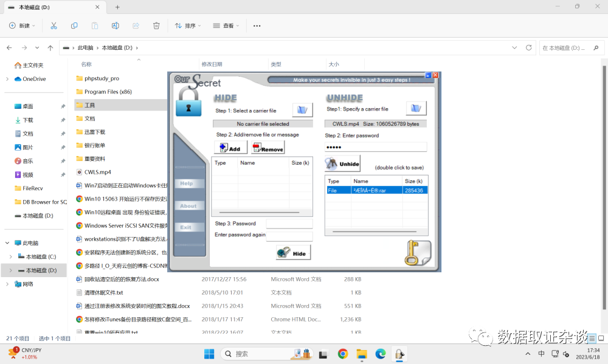Open the 排序 sort dropdown
This screenshot has height=364, width=608.
pos(188,26)
